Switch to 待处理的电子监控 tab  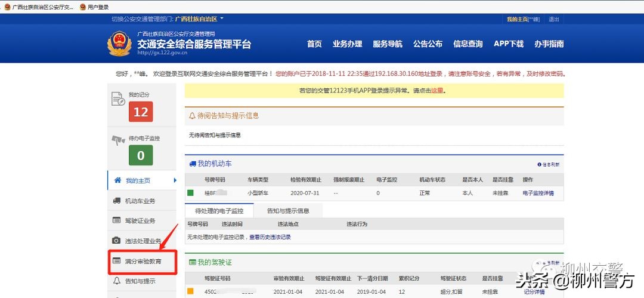(x=219, y=211)
